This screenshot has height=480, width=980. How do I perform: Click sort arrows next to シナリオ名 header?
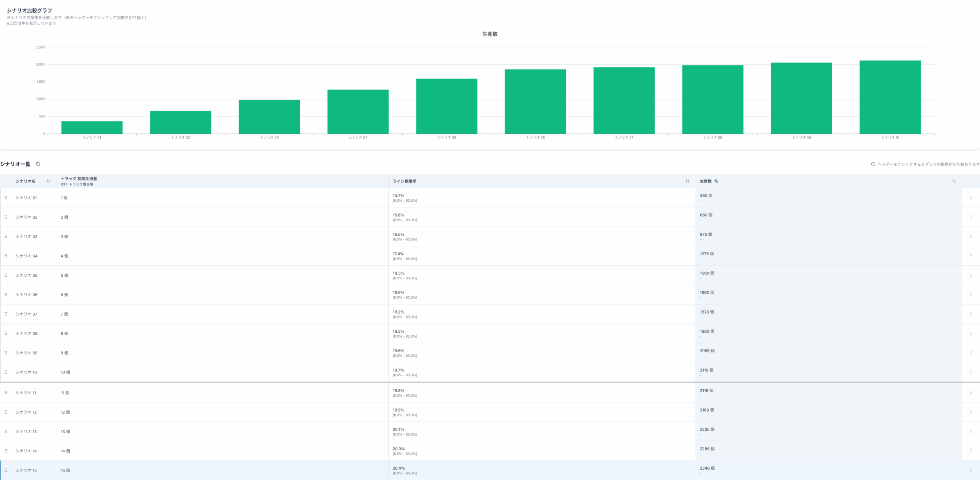[48, 181]
